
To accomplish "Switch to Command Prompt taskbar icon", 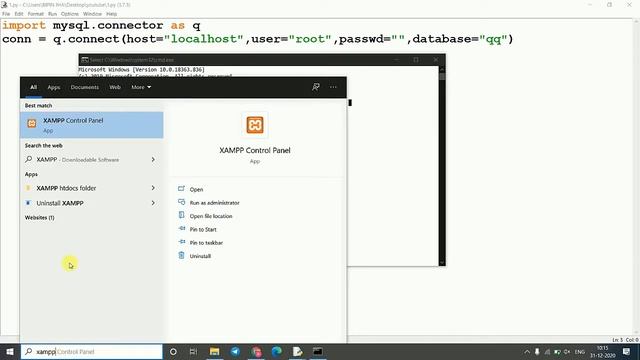I will pyautogui.click(x=318, y=352).
